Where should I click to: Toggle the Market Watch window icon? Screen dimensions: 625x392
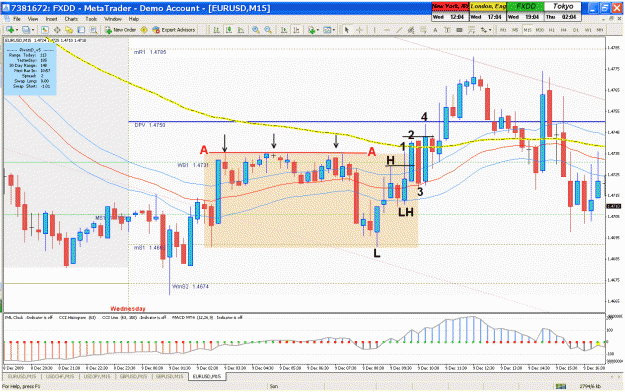(45, 30)
